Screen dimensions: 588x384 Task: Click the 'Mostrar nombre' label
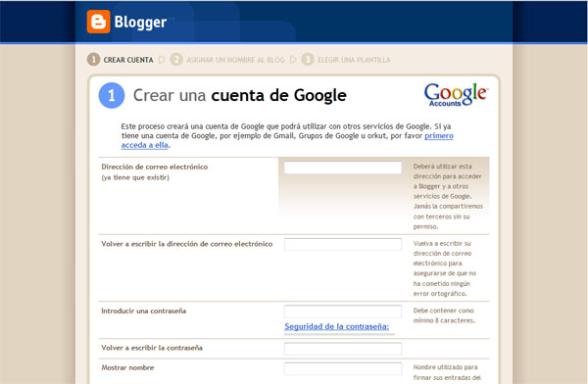127,367
